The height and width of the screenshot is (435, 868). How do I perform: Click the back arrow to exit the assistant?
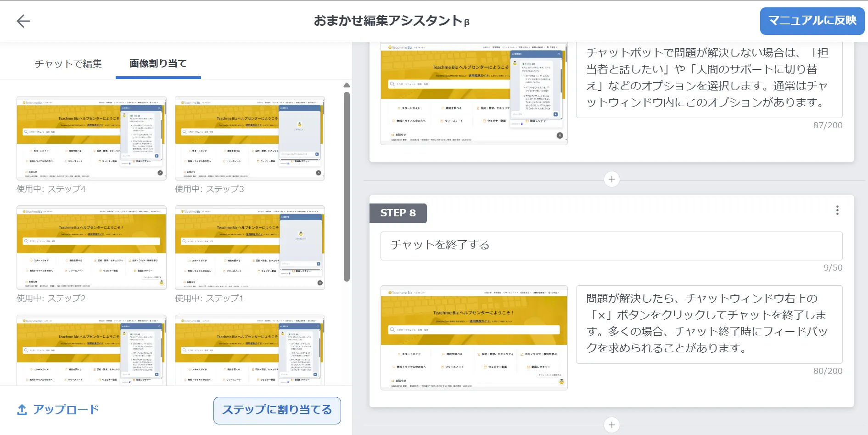pos(22,21)
